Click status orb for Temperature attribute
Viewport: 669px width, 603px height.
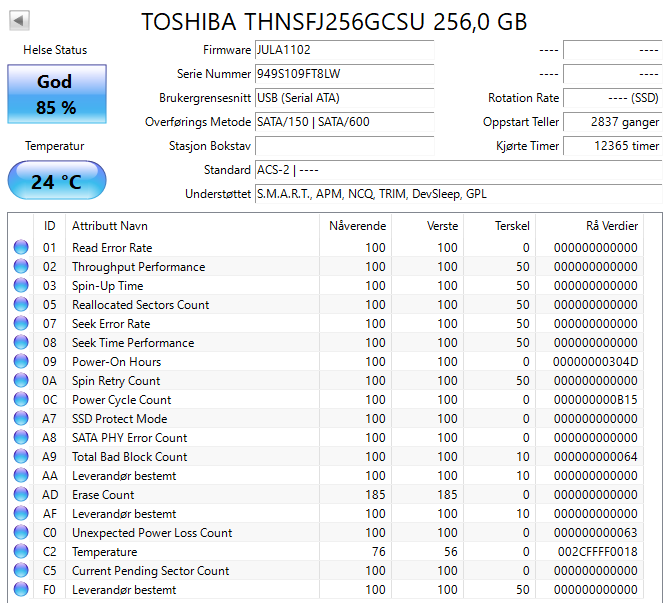(21, 552)
